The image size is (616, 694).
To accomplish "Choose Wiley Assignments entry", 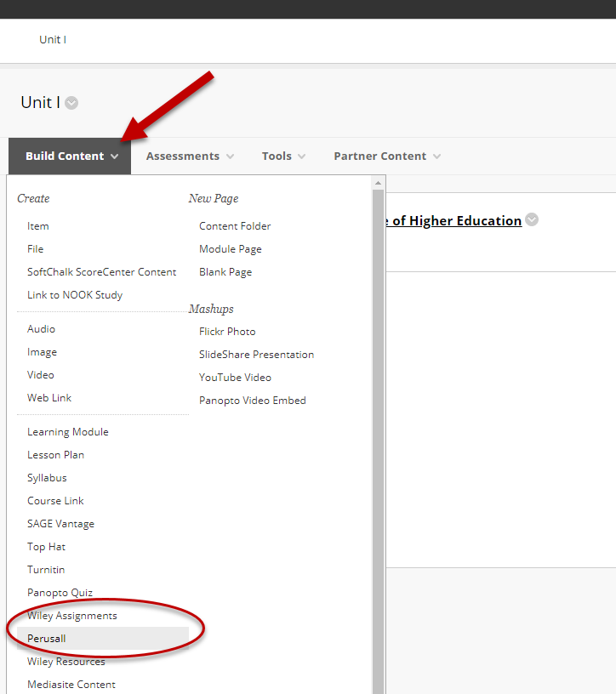I will 72,616.
